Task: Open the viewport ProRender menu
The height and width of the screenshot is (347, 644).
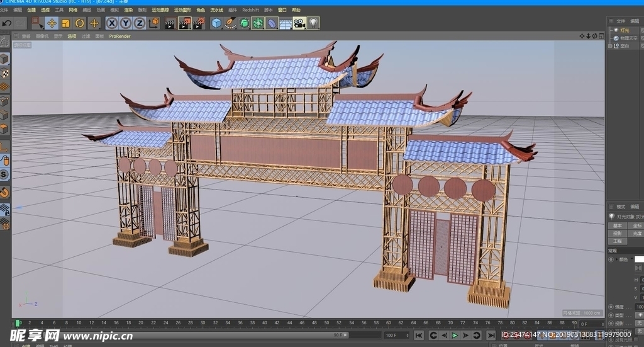Action: [120, 36]
